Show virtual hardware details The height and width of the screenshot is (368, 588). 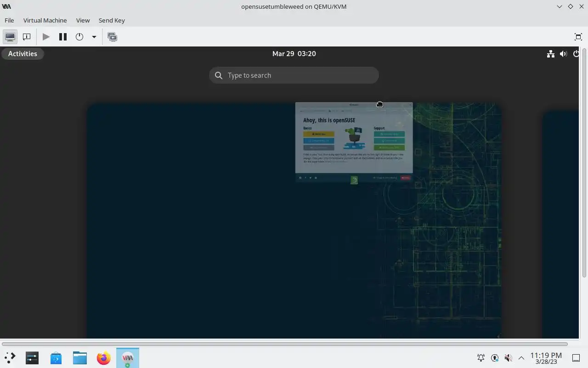click(x=27, y=37)
